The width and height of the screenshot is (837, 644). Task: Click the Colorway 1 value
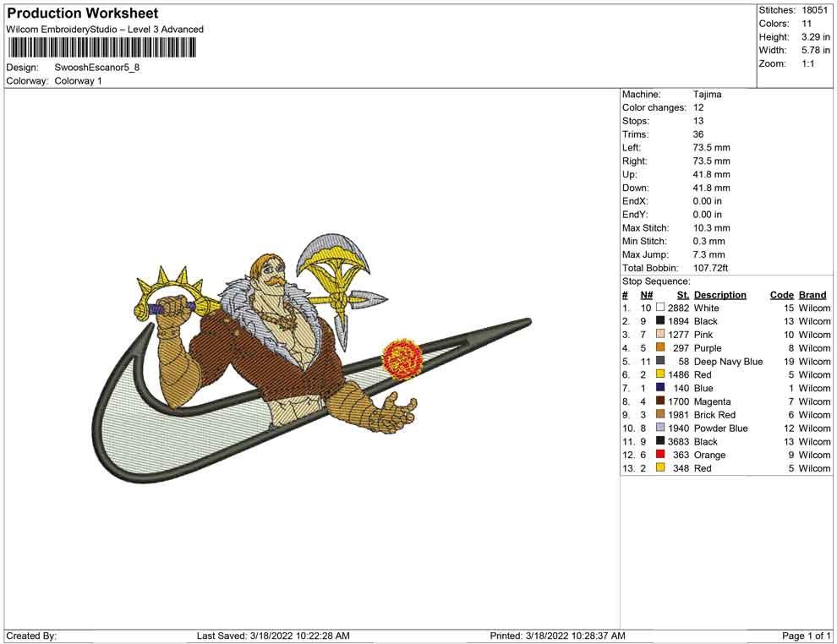78,80
